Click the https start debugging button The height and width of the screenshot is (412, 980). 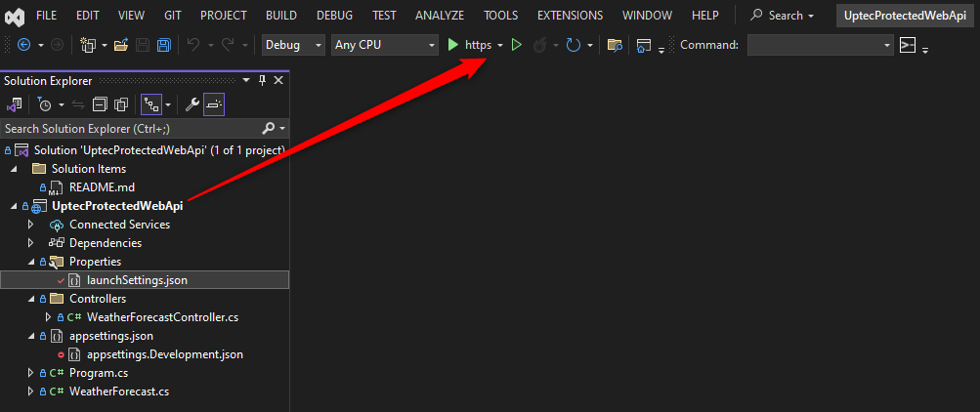click(469, 46)
